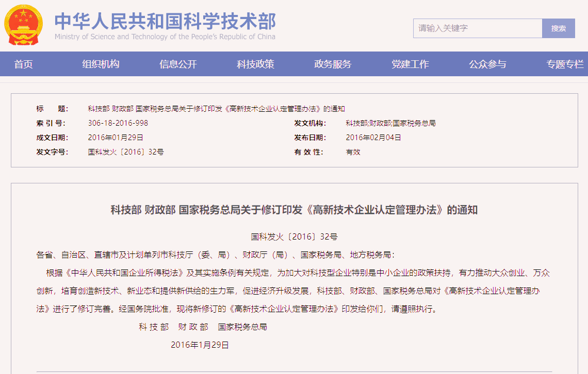Viewport: 588px width, 374px height.
Task: Open the 公众参与 navigation menu
Action: click(x=487, y=64)
